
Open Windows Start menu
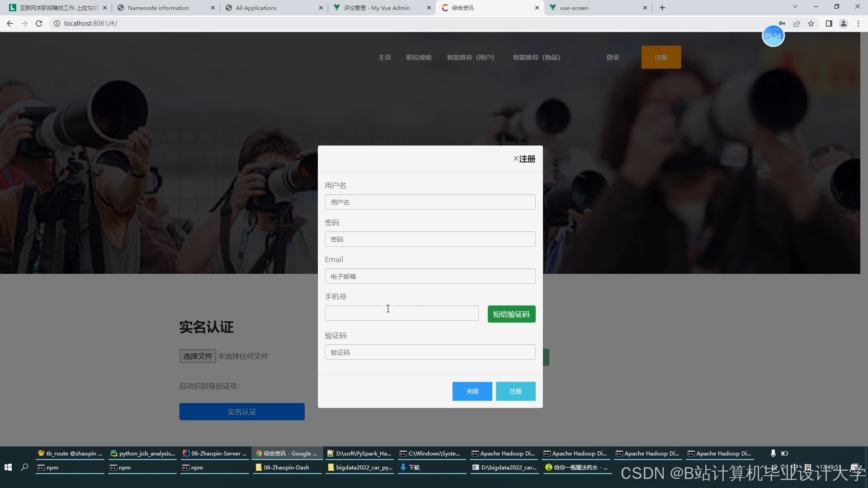coord(8,467)
